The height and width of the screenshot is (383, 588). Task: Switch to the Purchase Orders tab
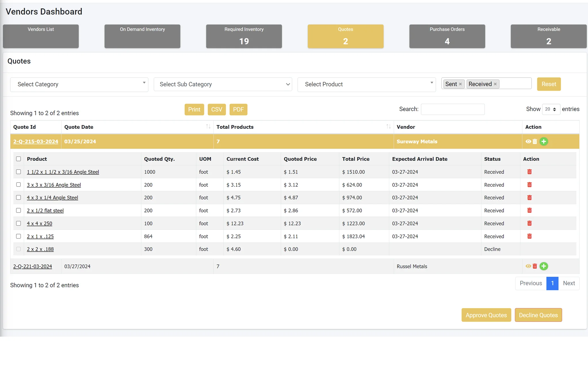(447, 36)
